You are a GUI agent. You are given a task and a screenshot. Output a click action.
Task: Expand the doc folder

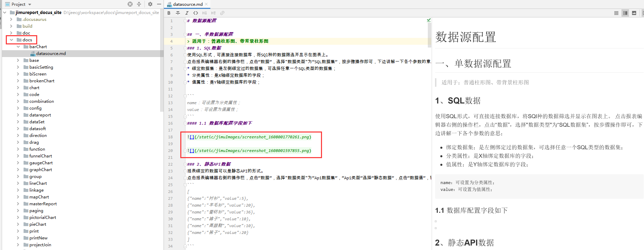point(11,33)
